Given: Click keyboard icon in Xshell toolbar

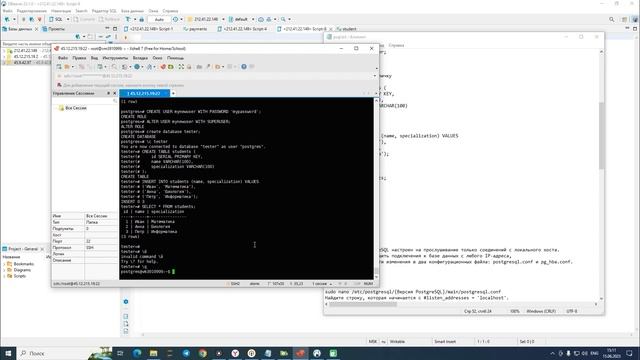Looking at the screenshot, I should pyautogui.click(x=199, y=67).
